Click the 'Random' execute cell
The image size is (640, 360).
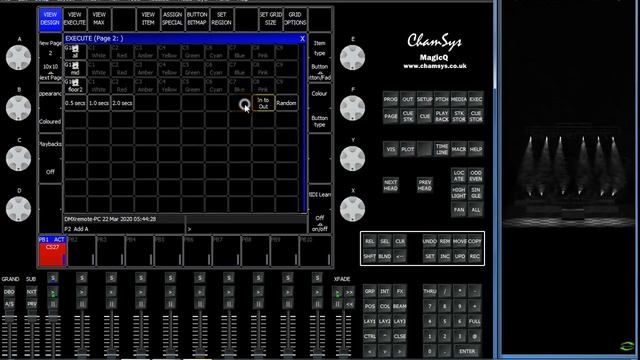tap(287, 103)
